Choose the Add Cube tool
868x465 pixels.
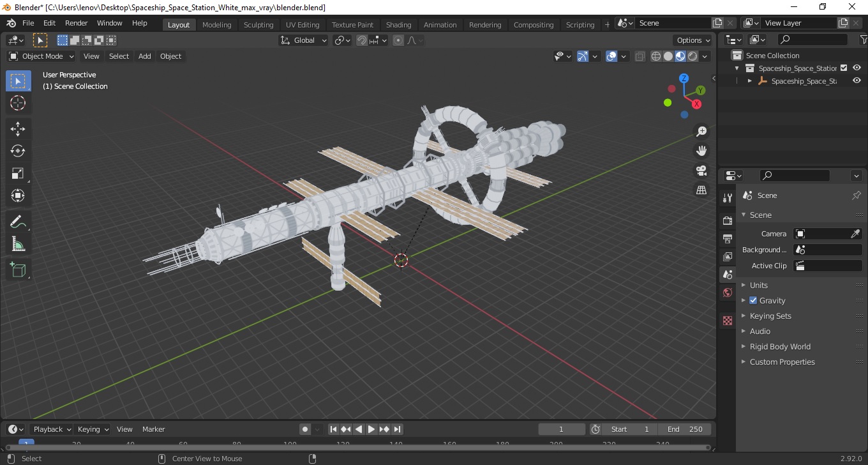tap(18, 270)
